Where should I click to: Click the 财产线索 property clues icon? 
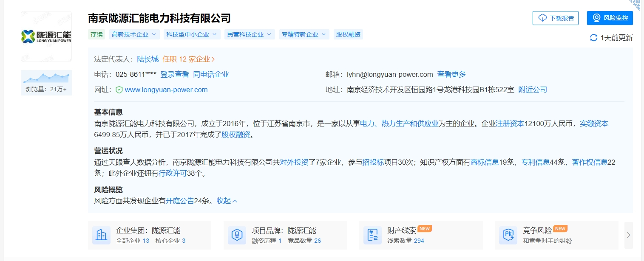(x=372, y=235)
